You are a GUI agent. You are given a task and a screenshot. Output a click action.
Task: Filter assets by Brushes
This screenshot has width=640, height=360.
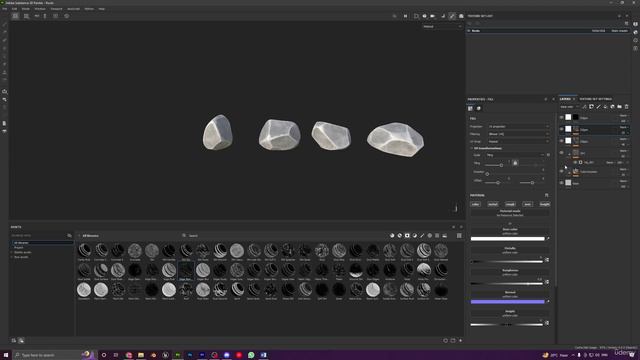[422, 236]
